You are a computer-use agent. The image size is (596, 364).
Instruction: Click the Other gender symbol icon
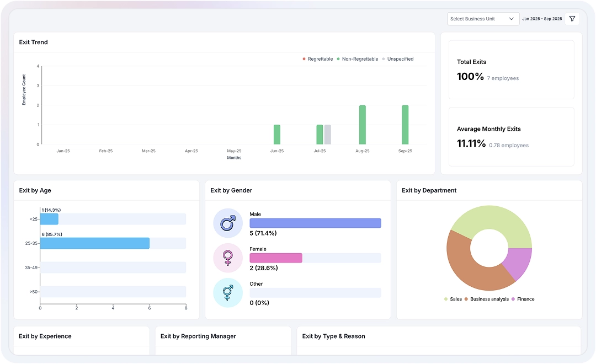[227, 292]
